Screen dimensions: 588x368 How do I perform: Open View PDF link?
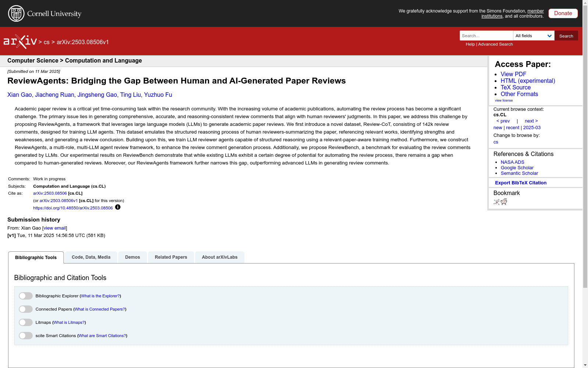coord(513,74)
